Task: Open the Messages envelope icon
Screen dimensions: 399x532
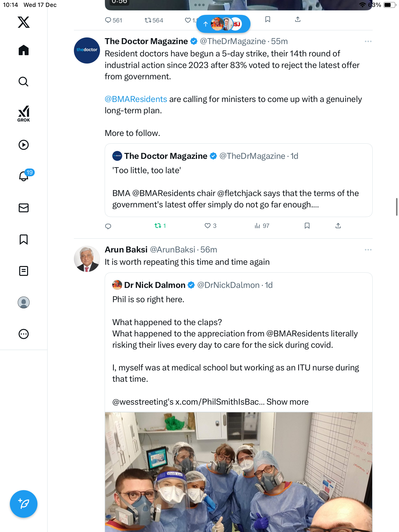Action: (24, 208)
